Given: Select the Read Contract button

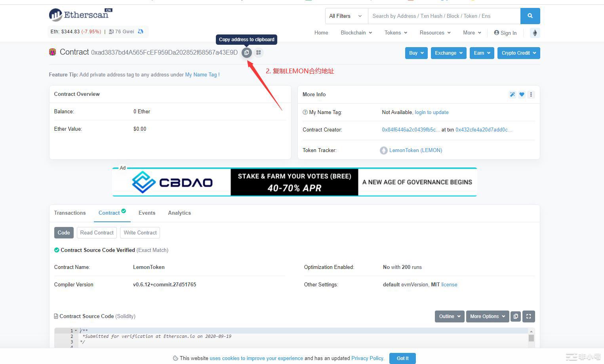Looking at the screenshot, I should point(97,233).
